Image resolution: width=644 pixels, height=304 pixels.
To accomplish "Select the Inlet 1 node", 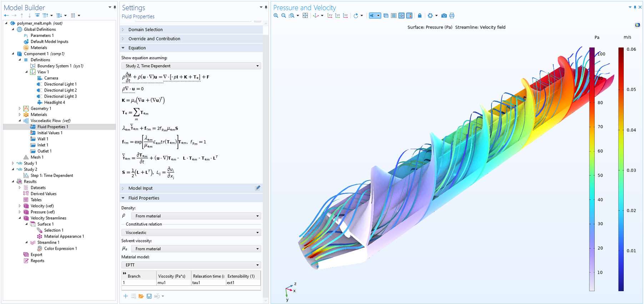I will click(42, 145).
